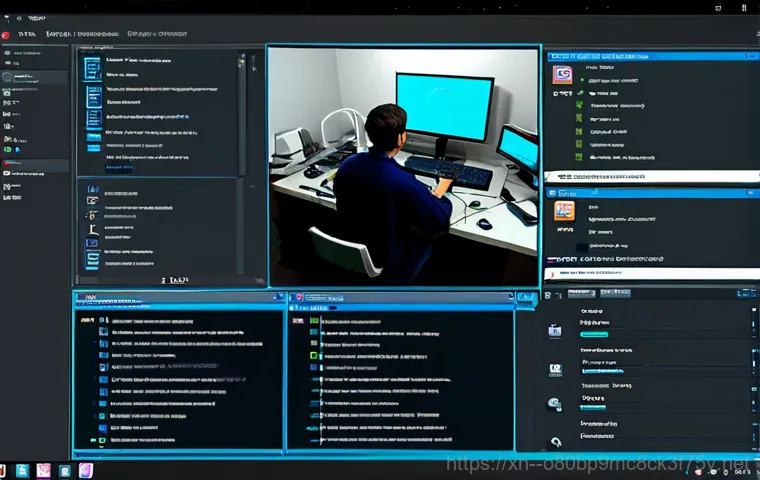This screenshot has width=760, height=480.
Task: Open the orange app icon in the upper-right panel
Action: [x=562, y=74]
